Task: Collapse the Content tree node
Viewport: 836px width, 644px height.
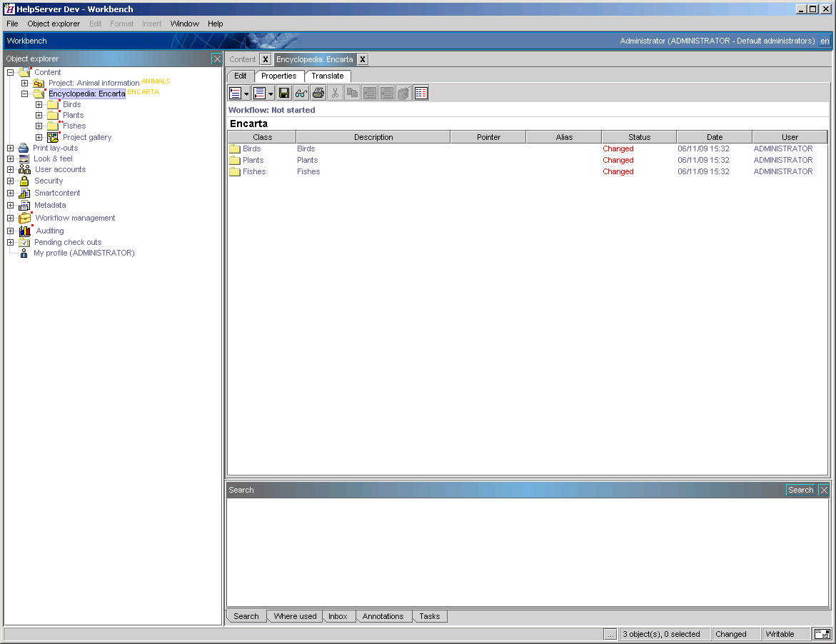Action: click(10, 72)
